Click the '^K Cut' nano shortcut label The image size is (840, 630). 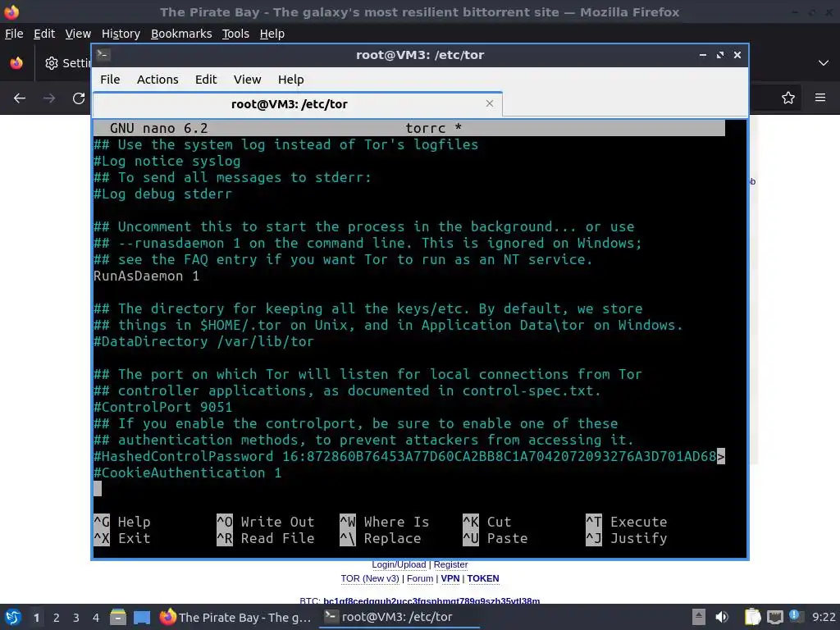tap(487, 522)
